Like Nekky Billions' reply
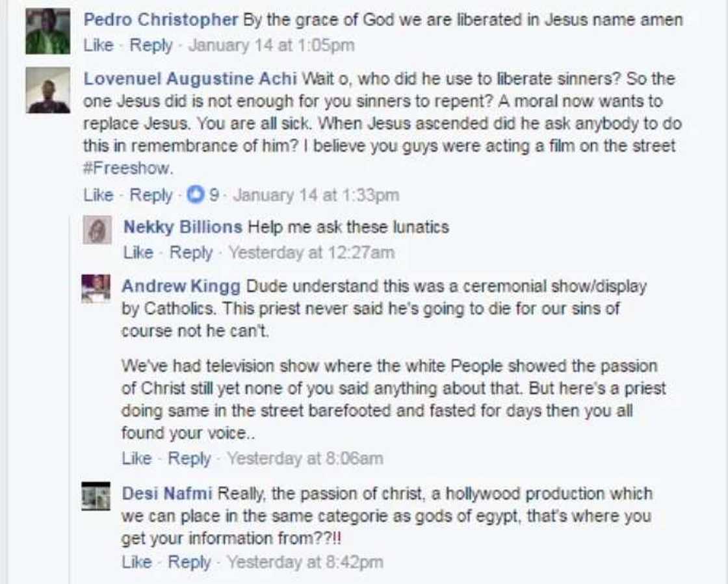Image resolution: width=728 pixels, height=584 pixels. coord(138,252)
